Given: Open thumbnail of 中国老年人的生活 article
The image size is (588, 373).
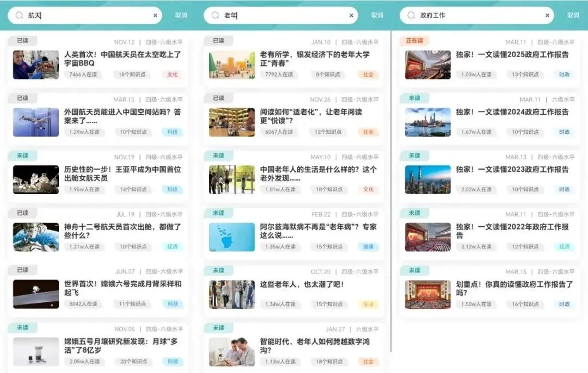Looking at the screenshot, I should click(232, 180).
